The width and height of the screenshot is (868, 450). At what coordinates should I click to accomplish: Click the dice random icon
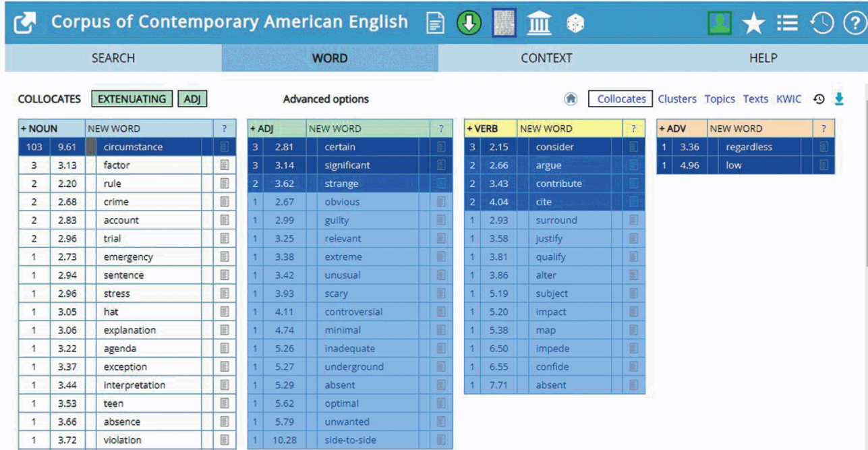(575, 24)
